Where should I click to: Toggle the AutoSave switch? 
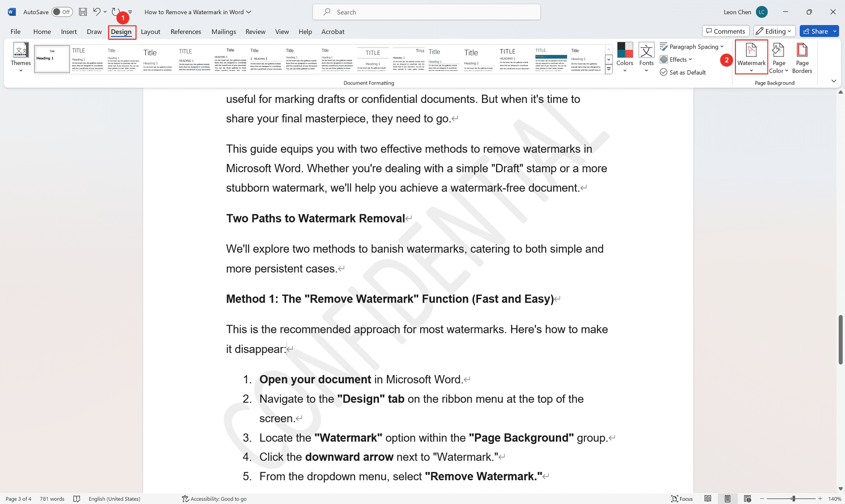coord(62,12)
